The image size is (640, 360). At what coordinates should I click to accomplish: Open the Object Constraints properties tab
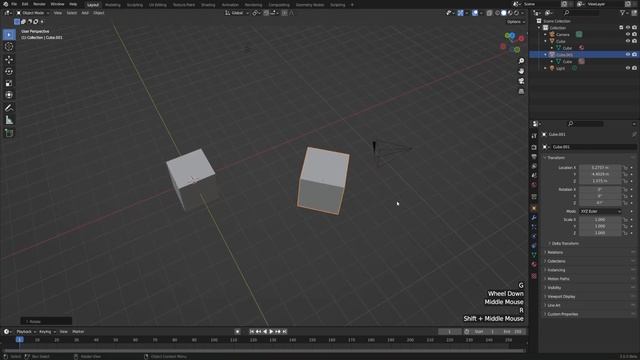(534, 246)
